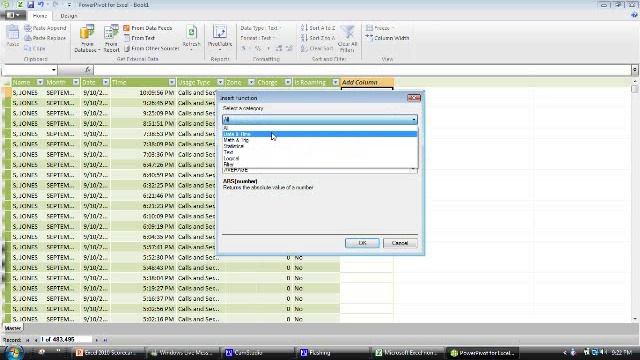The width and height of the screenshot is (640, 360).
Task: Click the next record navigation arrow
Action: pyautogui.click(x=97, y=340)
